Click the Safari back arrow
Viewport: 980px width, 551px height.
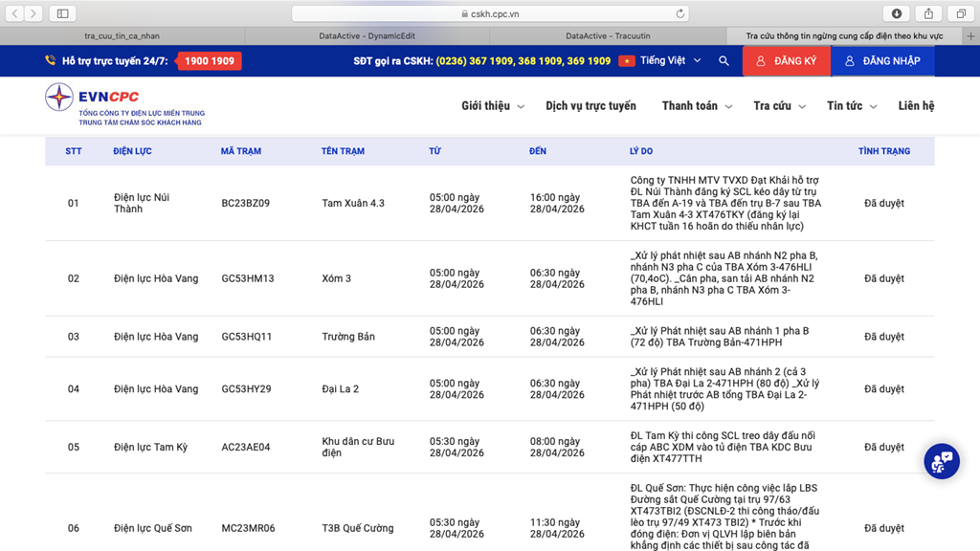(x=16, y=13)
